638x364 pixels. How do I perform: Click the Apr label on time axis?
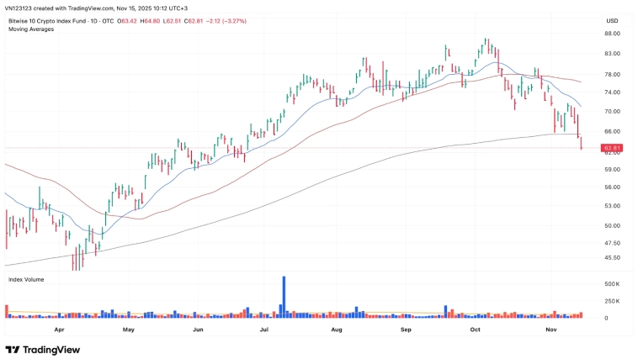(58, 331)
